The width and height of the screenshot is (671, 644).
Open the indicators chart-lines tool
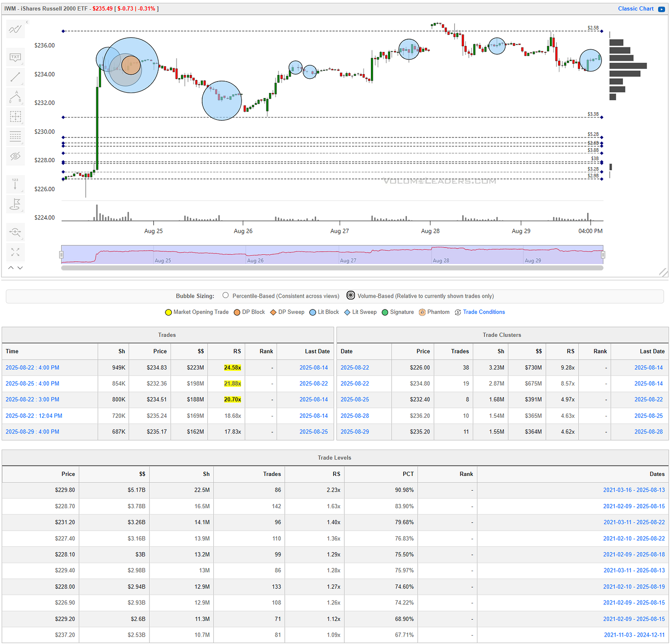(15, 29)
